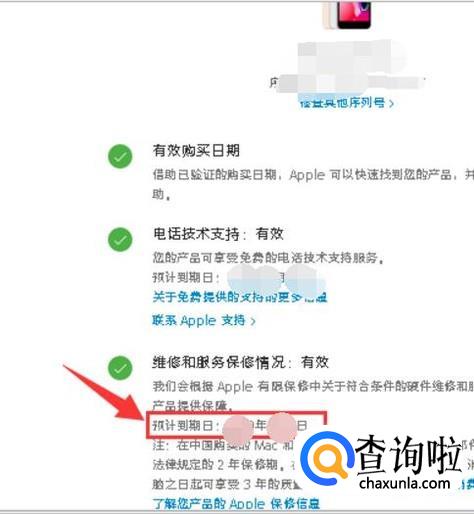This screenshot has height=514, width=474.
Task: Click the green checkmark beside 电话技术支持
Action: 120,239
